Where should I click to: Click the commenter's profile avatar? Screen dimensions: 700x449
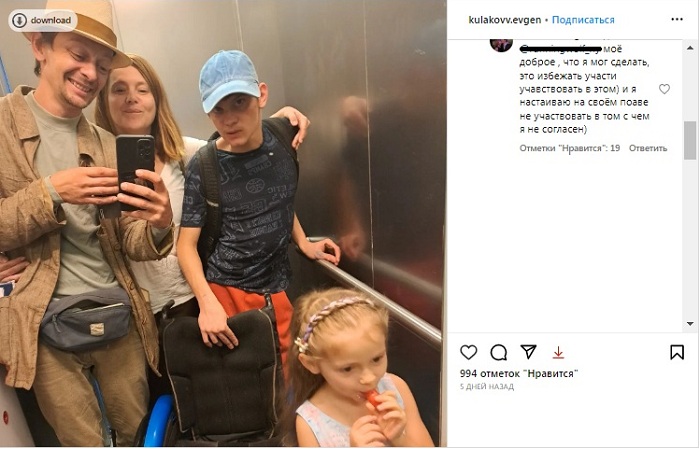click(501, 45)
